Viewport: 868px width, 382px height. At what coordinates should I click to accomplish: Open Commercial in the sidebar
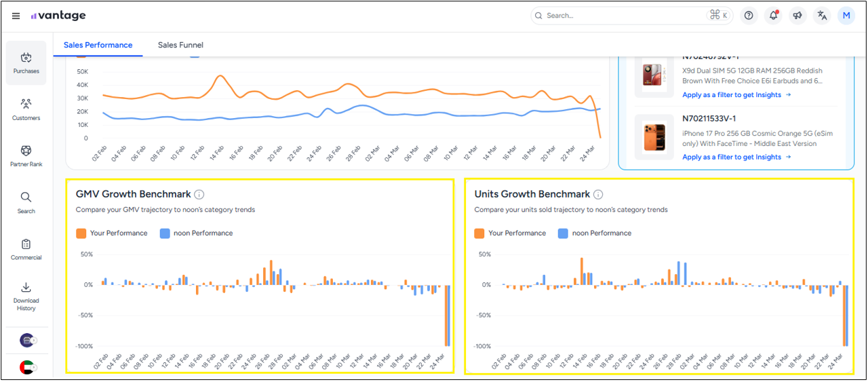point(26,249)
